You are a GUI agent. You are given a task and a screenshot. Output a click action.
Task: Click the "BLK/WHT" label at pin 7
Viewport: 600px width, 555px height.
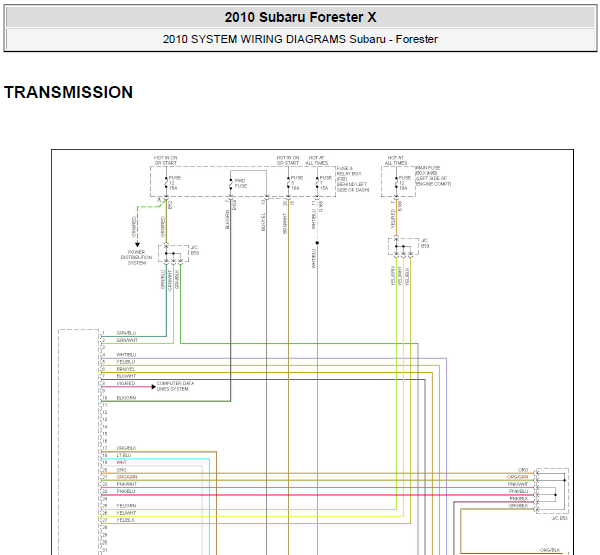click(126, 376)
